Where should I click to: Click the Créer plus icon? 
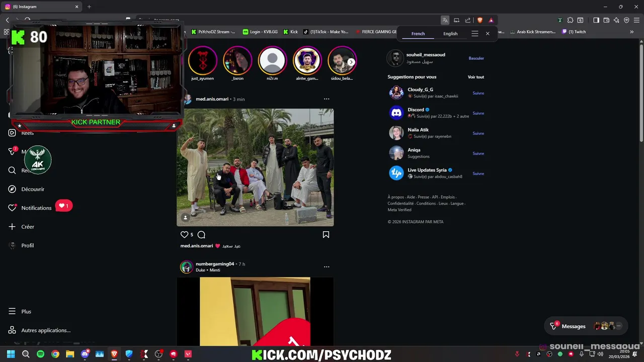pyautogui.click(x=12, y=227)
